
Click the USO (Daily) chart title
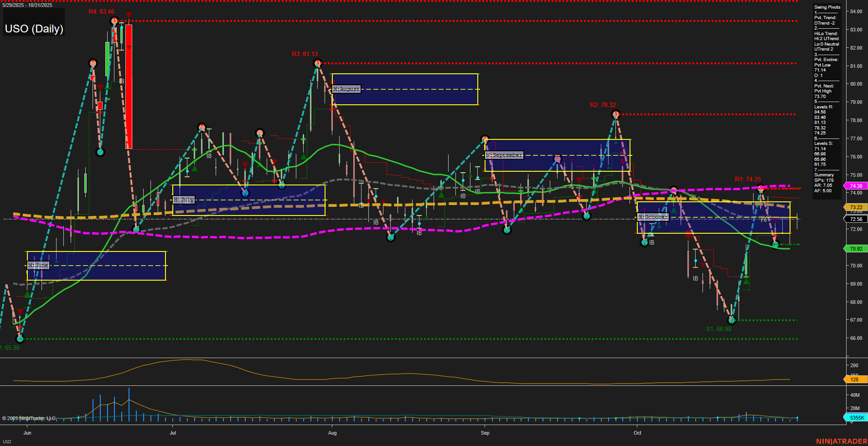(x=34, y=28)
